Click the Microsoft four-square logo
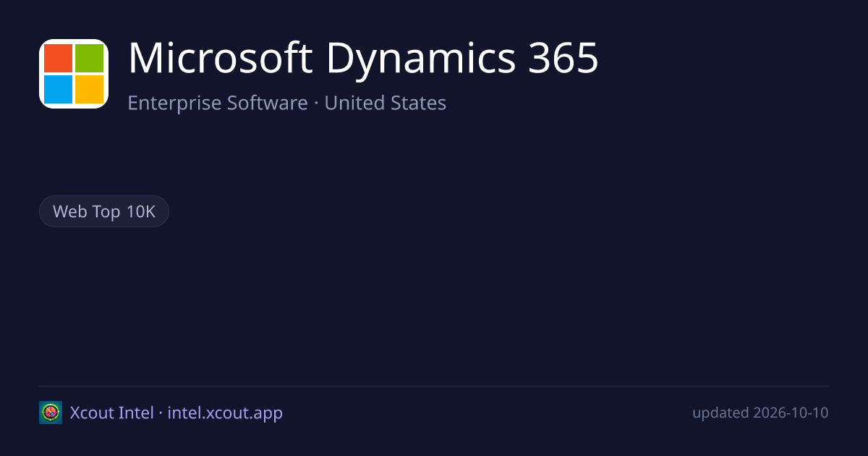The width and height of the screenshot is (868, 456). pos(74,74)
